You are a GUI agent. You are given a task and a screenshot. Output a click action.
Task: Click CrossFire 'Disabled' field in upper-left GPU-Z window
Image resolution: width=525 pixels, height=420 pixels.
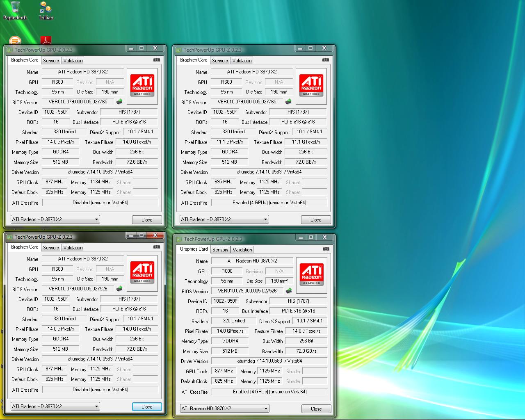point(100,203)
